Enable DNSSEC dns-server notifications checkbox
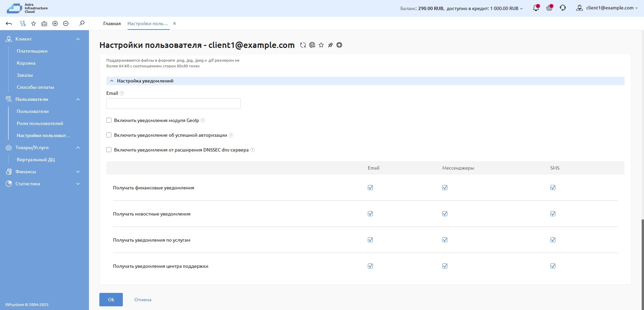The height and width of the screenshot is (310, 644). pyautogui.click(x=109, y=149)
